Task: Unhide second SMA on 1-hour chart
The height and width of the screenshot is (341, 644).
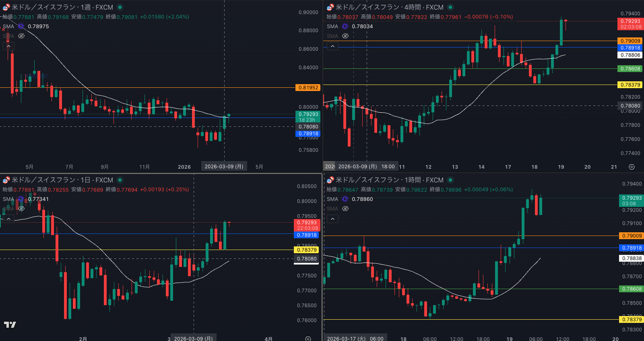Action: [345, 209]
